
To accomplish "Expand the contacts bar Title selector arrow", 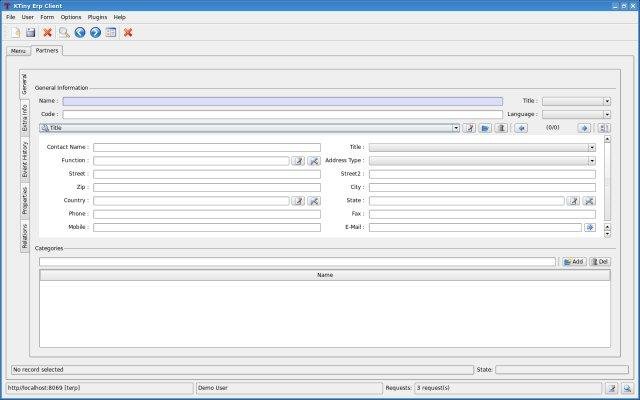I will (x=456, y=128).
